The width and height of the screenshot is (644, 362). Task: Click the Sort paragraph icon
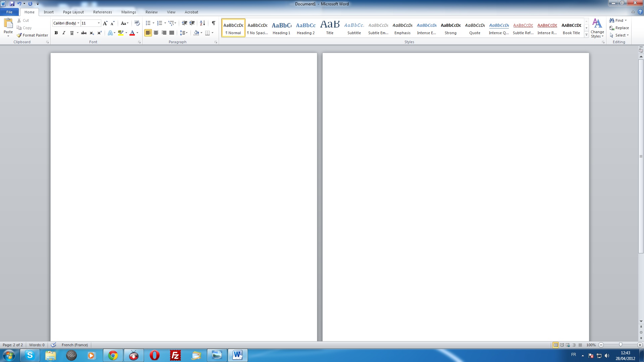[202, 23]
